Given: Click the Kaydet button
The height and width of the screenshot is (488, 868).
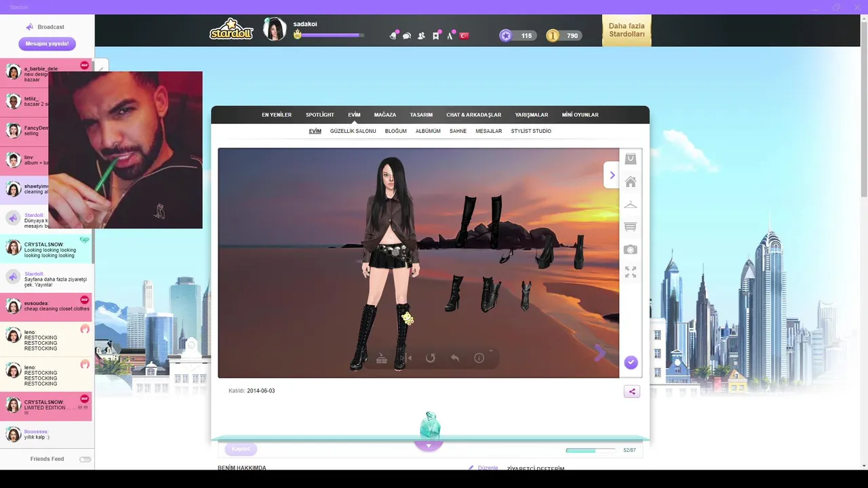Looking at the screenshot, I should click(241, 449).
